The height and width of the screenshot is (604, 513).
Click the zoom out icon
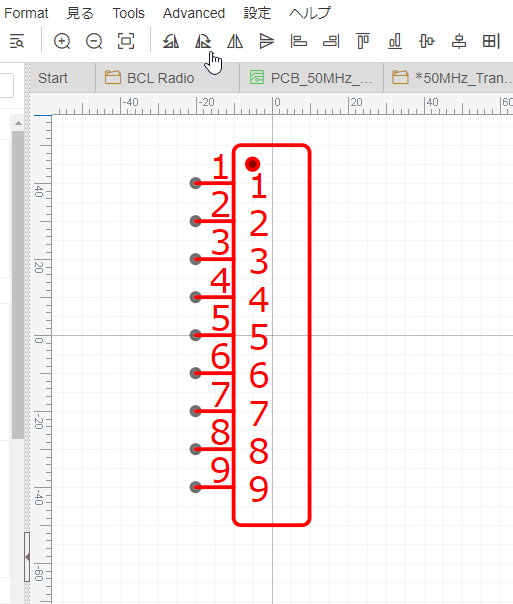(94, 41)
